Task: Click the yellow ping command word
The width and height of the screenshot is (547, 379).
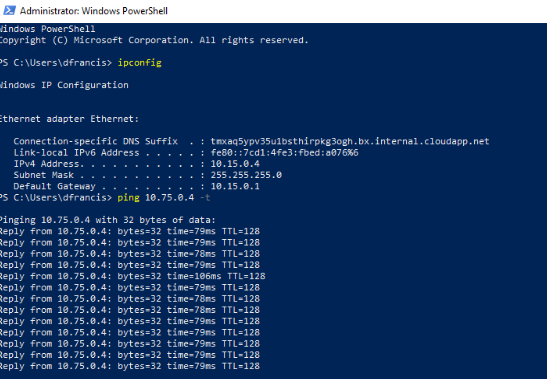Action: 128,198
